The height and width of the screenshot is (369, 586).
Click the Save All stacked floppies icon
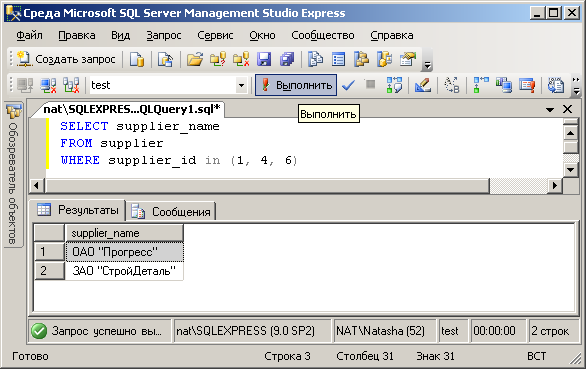pos(287,59)
